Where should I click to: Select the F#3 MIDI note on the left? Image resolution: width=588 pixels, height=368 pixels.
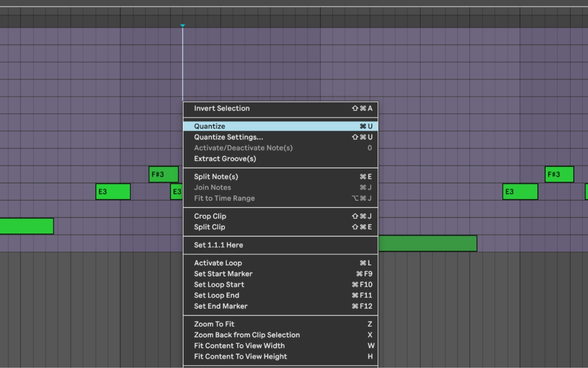pos(163,174)
